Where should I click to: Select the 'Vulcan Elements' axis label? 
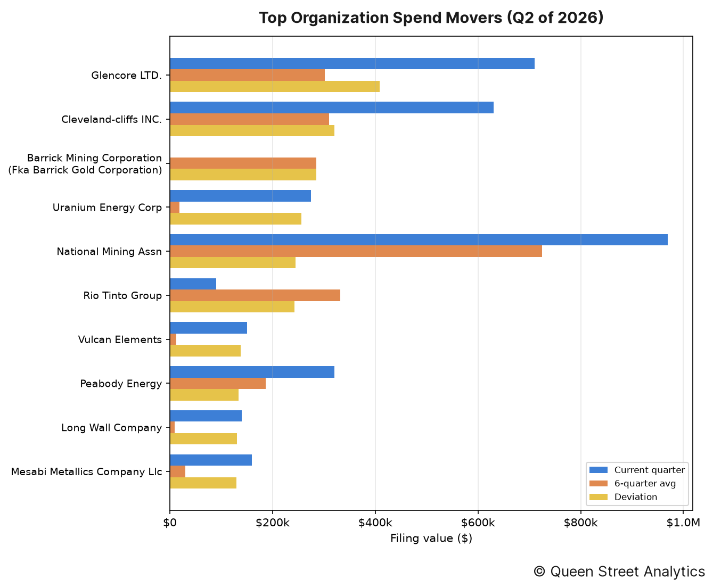pyautogui.click(x=120, y=339)
